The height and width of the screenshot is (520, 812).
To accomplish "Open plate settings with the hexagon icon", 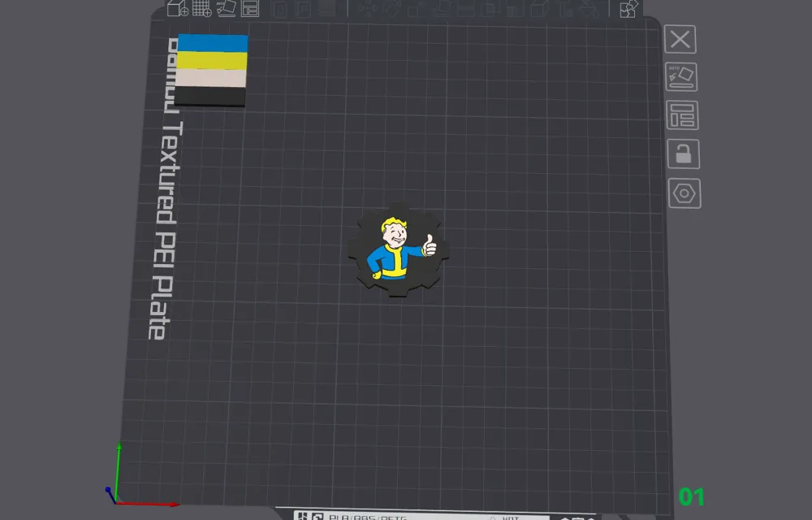I will point(684,193).
